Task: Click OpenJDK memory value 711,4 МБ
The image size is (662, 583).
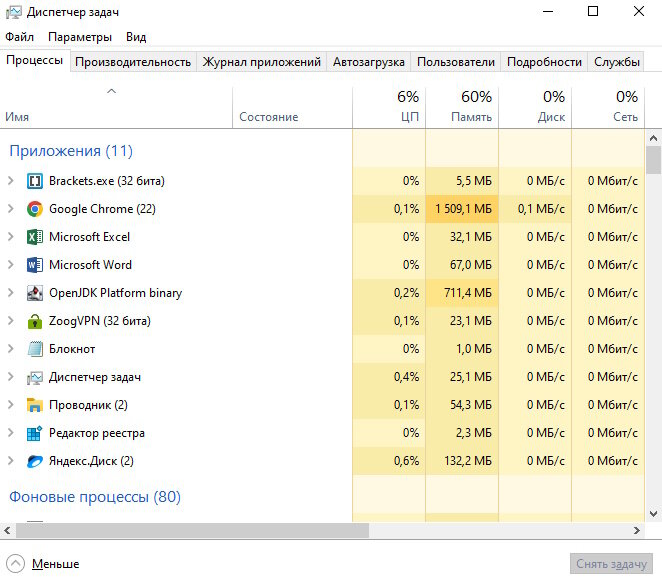Action: [468, 293]
